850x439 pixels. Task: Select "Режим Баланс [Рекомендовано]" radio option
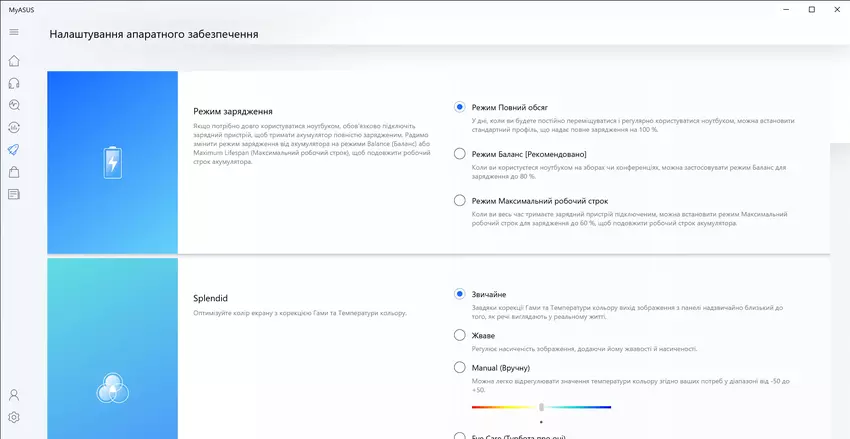click(460, 154)
